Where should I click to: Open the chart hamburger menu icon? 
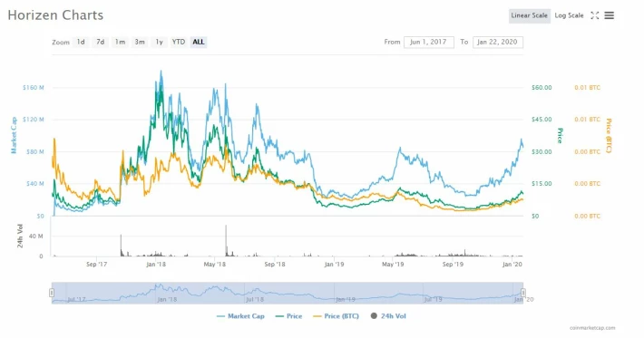610,15
